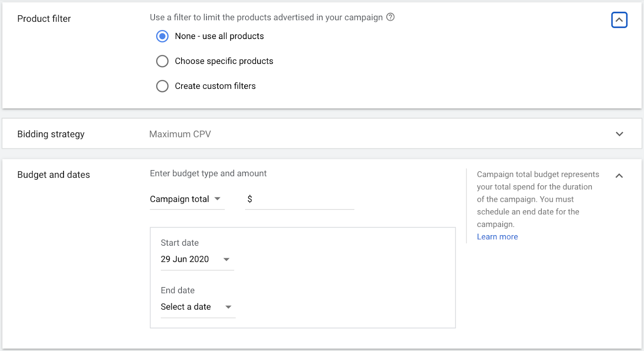Click the End date caret arrow
644x351 pixels.
click(x=228, y=307)
